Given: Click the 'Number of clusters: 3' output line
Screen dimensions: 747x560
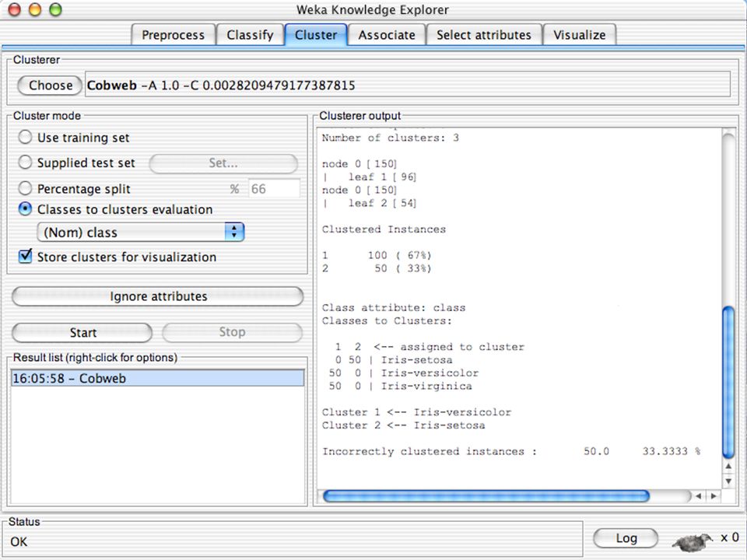Looking at the screenshot, I should pos(390,138).
